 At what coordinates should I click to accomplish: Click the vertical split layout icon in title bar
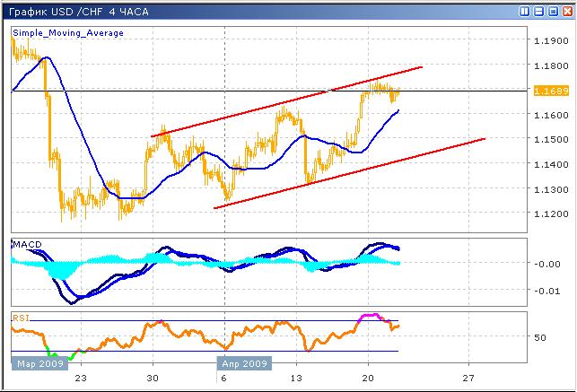tap(524, 10)
